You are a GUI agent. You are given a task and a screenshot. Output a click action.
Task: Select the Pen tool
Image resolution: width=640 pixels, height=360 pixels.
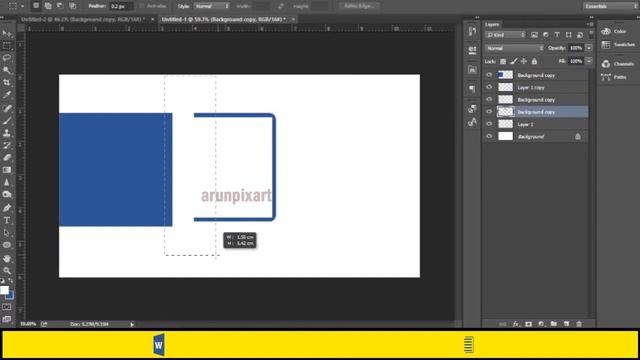tap(7, 208)
